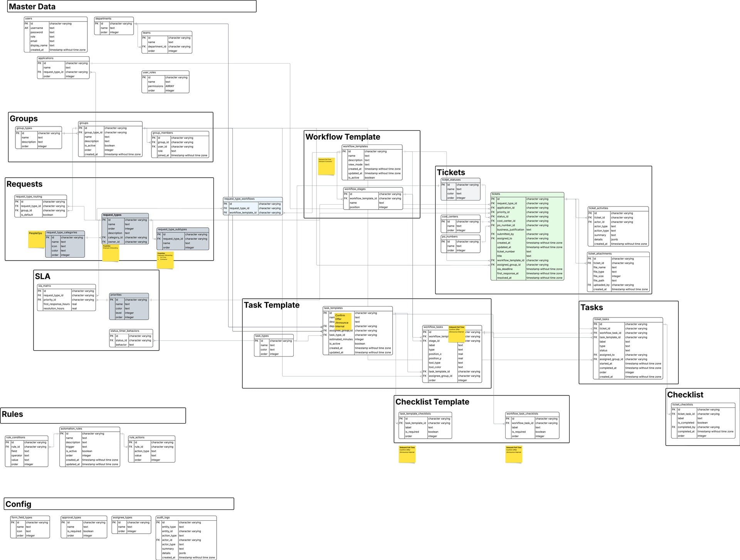This screenshot has height=560, width=740.
Task: Click sticky note below workflow_task_checklists table
Action: (x=513, y=454)
